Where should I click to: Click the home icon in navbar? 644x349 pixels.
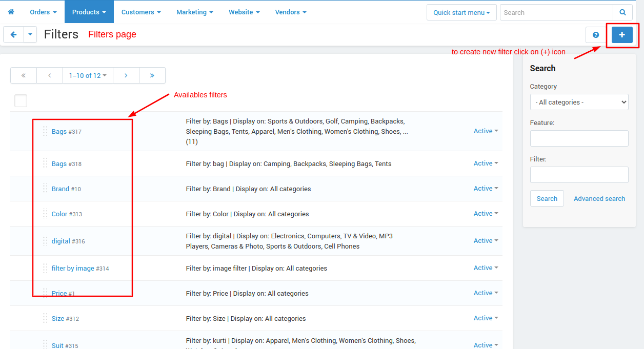coord(11,12)
